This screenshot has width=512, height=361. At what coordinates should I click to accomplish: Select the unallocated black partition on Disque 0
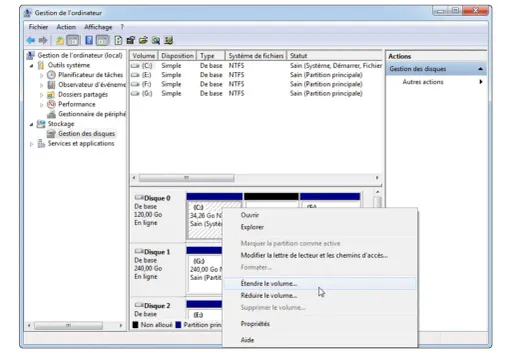click(271, 200)
